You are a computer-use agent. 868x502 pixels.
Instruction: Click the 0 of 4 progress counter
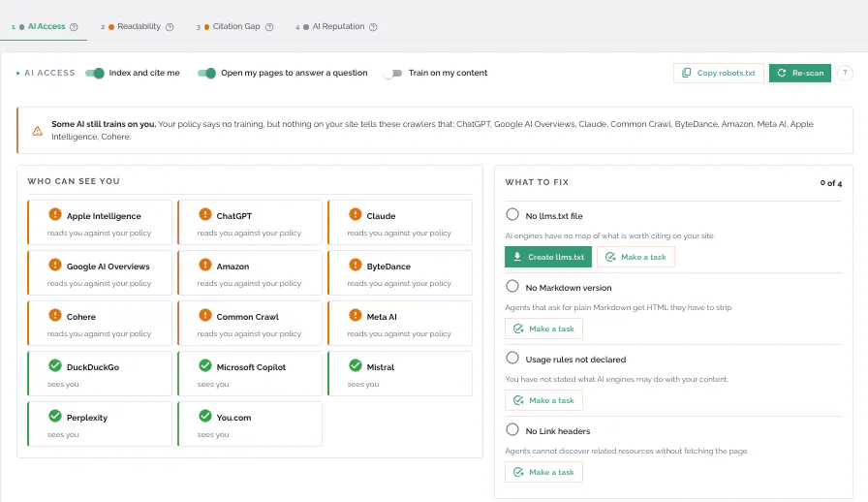point(831,183)
